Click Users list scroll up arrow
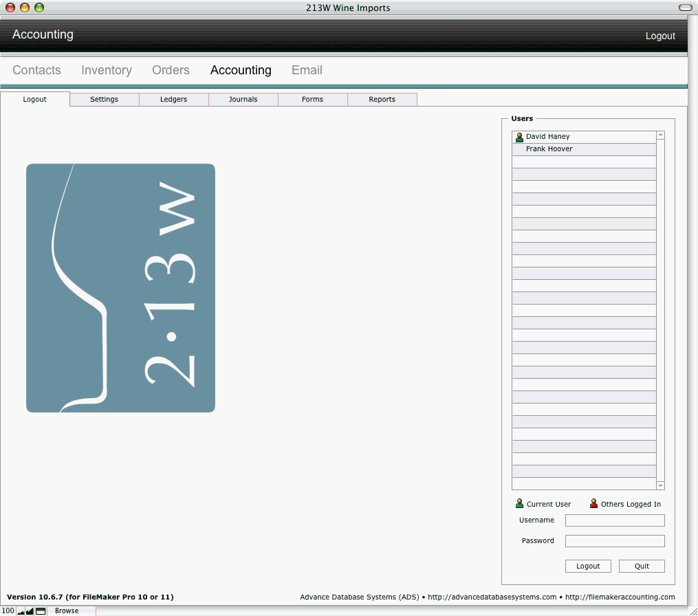698x616 pixels. (661, 135)
